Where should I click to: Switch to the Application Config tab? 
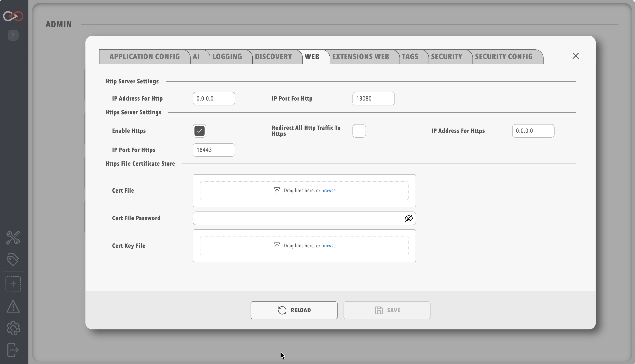(x=144, y=57)
